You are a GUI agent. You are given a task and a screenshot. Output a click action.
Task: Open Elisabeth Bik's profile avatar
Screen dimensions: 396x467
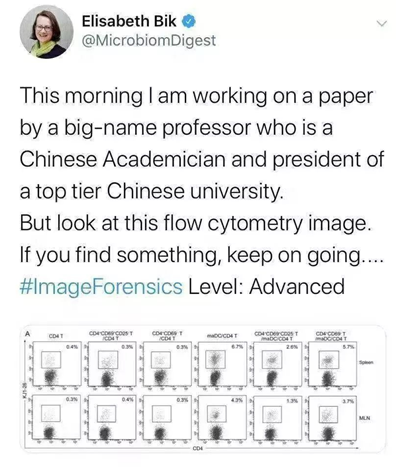[46, 32]
